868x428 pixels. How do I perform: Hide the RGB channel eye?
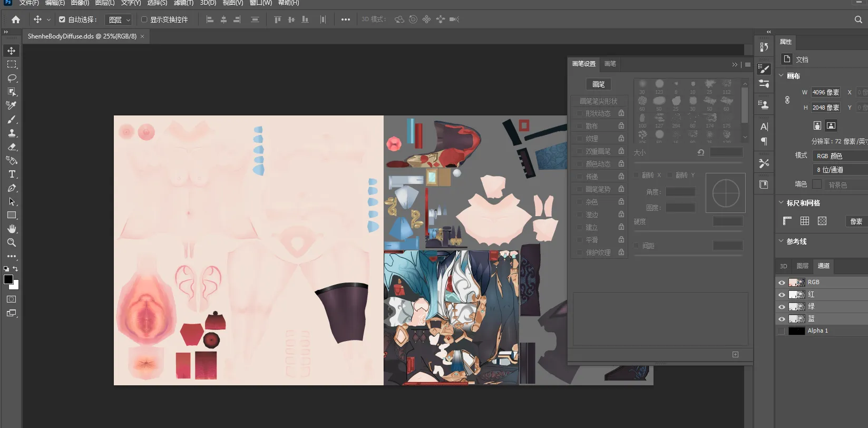(x=782, y=283)
